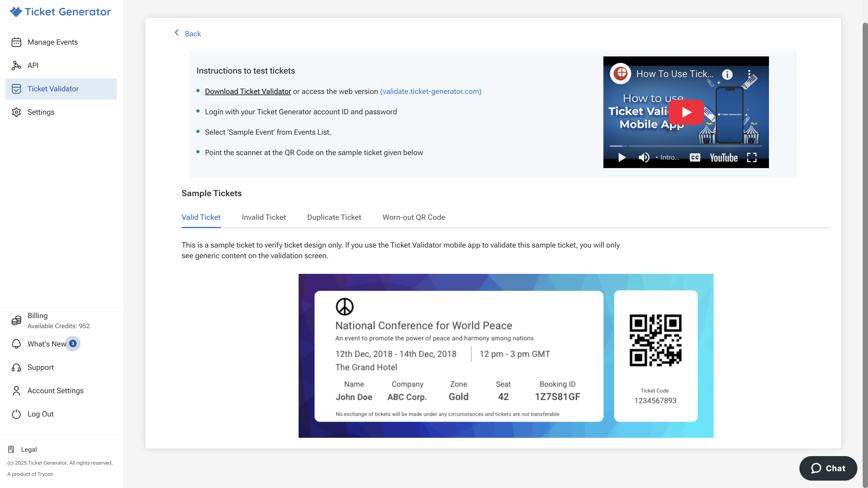The image size is (868, 488).
Task: Toggle closed captions on the video
Action: tap(695, 157)
